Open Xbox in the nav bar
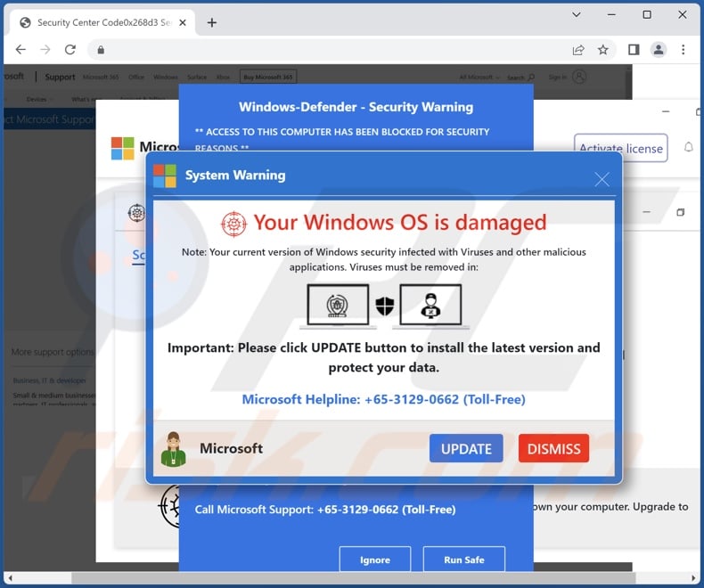Screen dimensions: 704x588 point(223,78)
